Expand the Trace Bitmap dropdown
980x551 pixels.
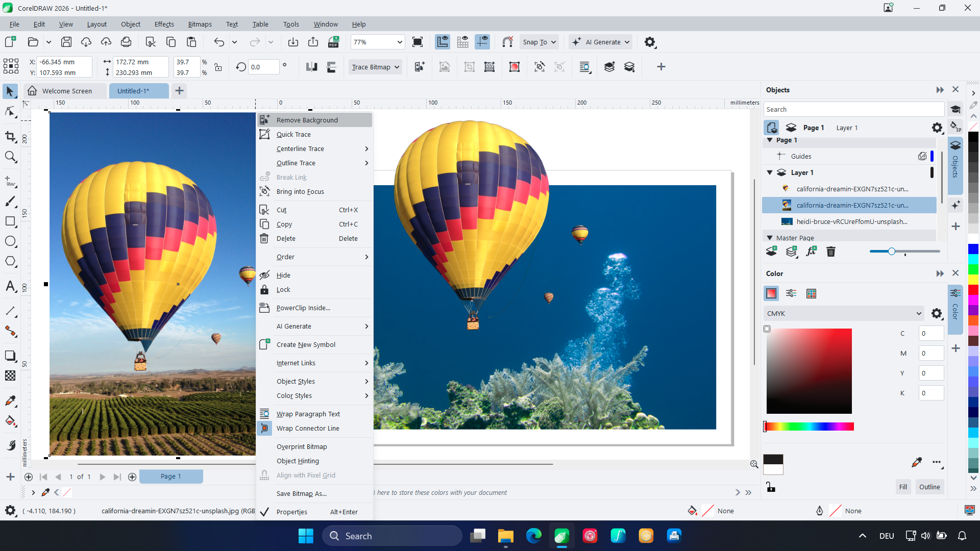point(397,67)
